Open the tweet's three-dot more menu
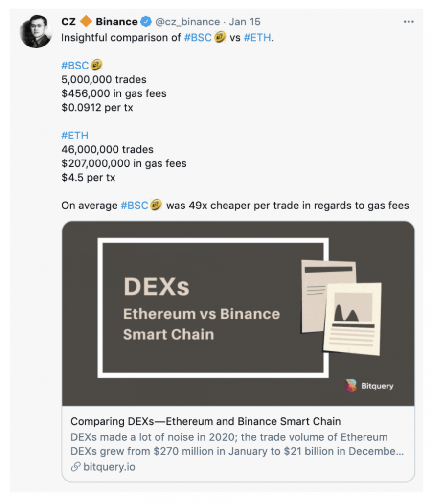432x504 pixels. click(409, 22)
